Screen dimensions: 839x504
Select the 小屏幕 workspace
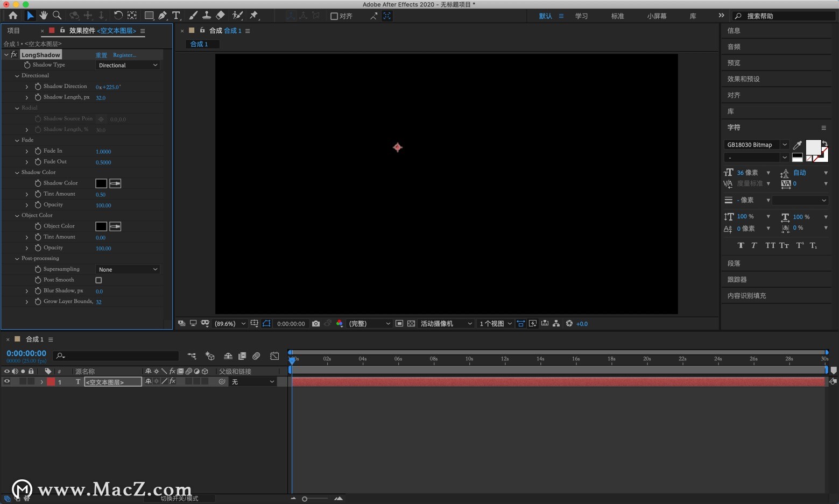(657, 16)
